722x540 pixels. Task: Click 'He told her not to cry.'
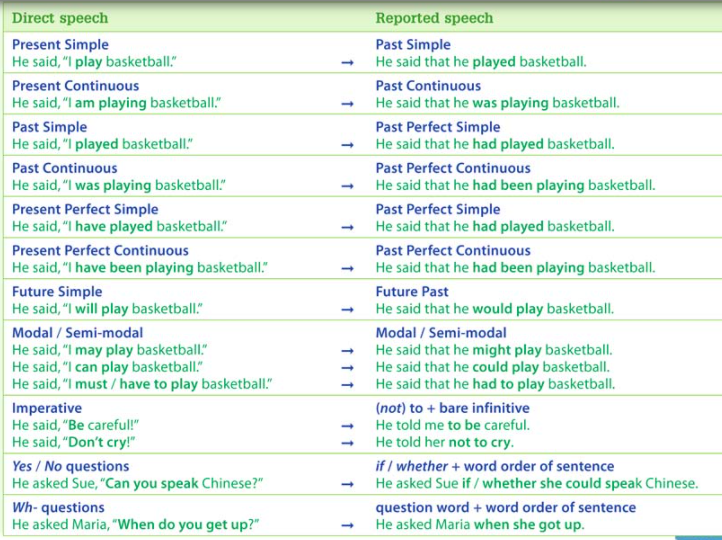click(445, 442)
